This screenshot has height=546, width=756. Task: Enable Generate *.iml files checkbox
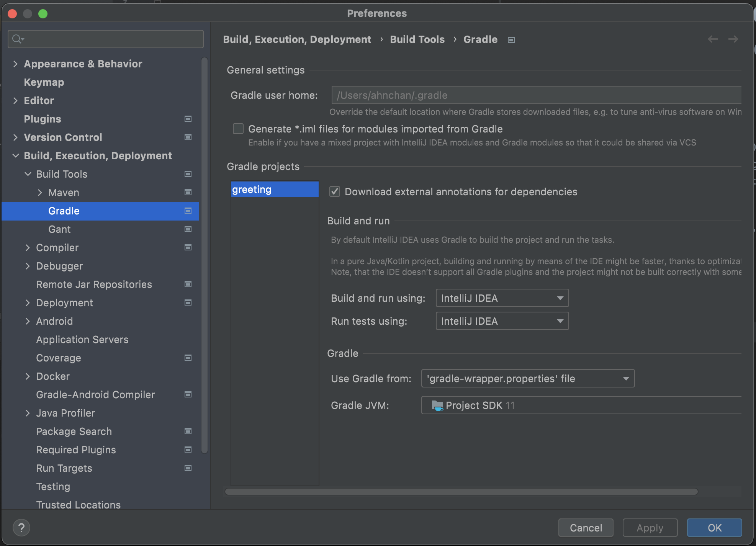click(238, 129)
